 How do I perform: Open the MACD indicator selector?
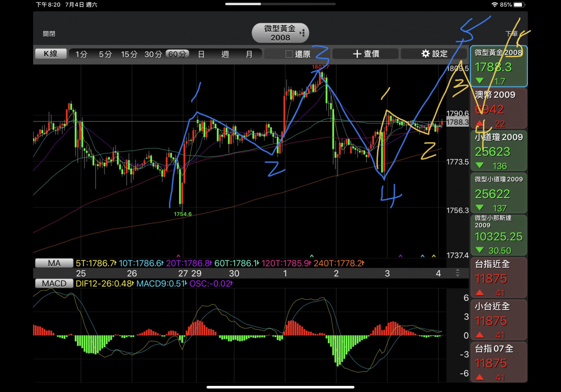click(54, 284)
